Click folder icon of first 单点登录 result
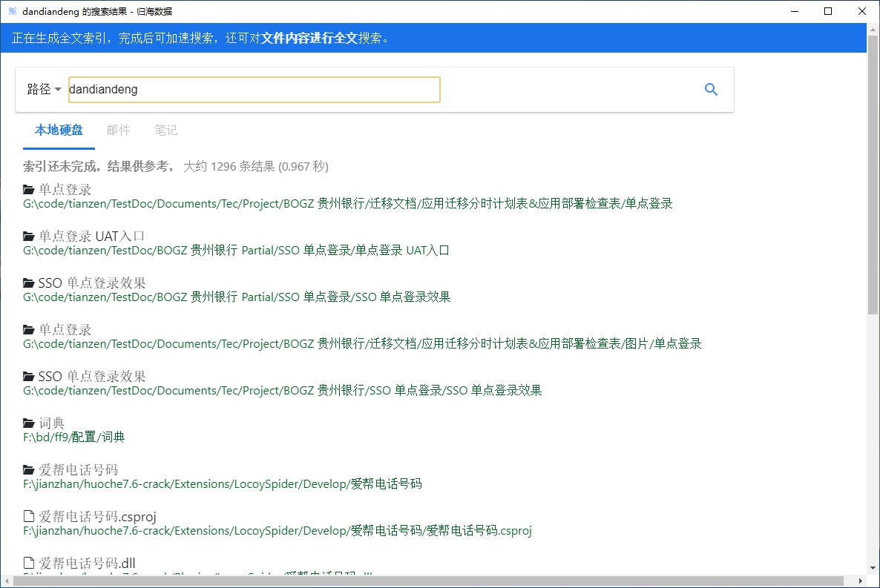Image resolution: width=880 pixels, height=588 pixels. pos(29,190)
